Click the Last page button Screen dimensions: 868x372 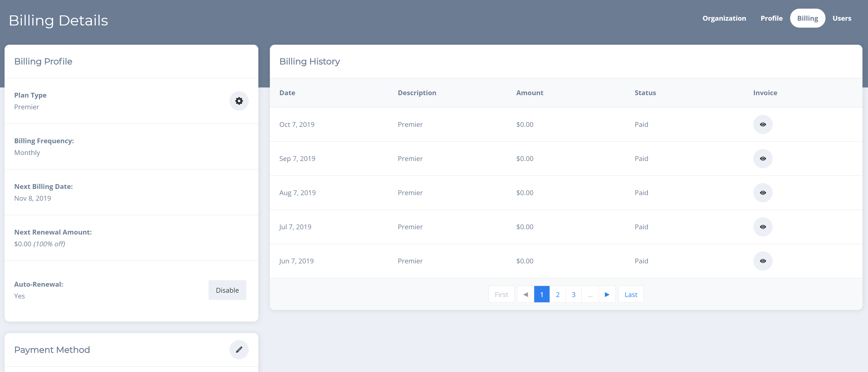click(630, 295)
